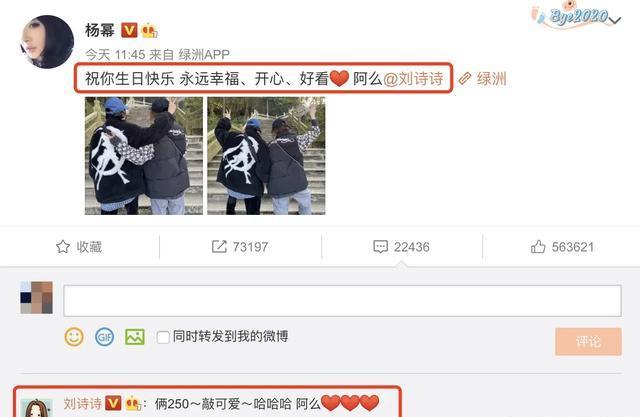Like the post with the thumbs-up icon
The image size is (640, 417).
[x=538, y=246]
